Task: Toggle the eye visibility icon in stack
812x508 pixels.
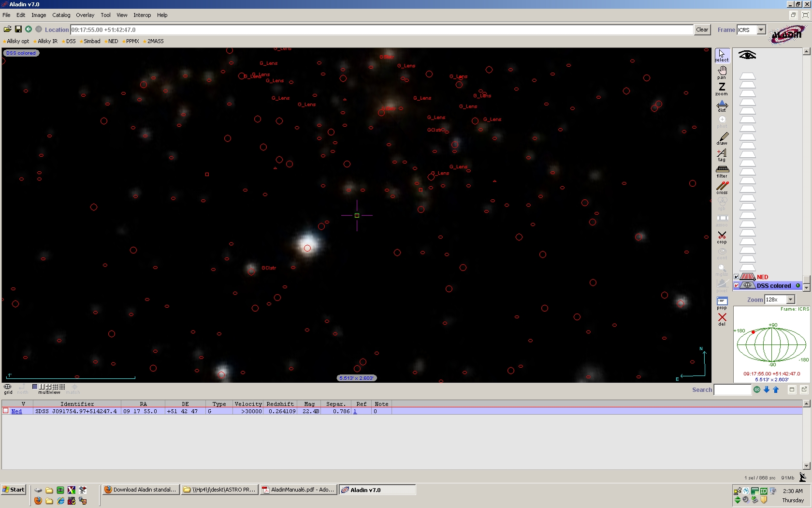Action: [x=747, y=55]
